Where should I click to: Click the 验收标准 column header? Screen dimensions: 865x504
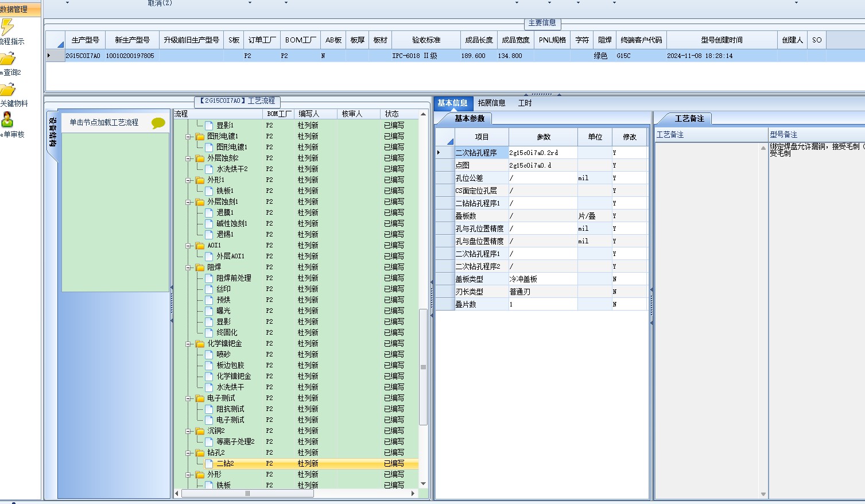tap(426, 40)
